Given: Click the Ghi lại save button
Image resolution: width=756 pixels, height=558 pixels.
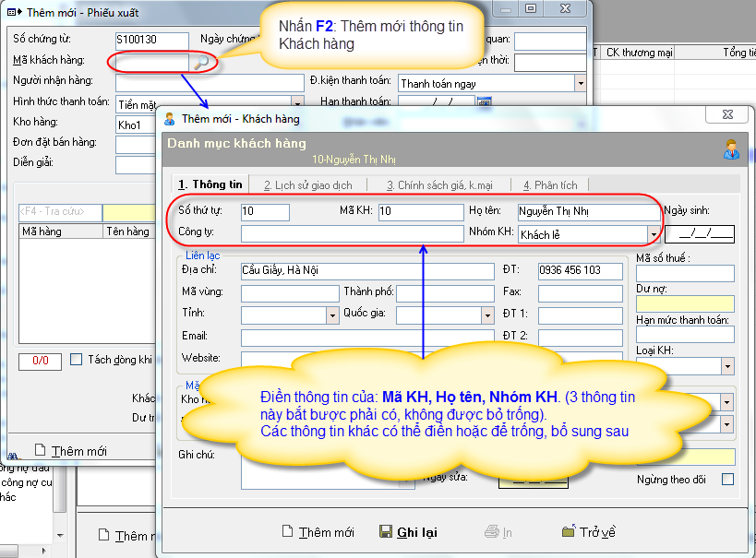Looking at the screenshot, I should point(408,532).
